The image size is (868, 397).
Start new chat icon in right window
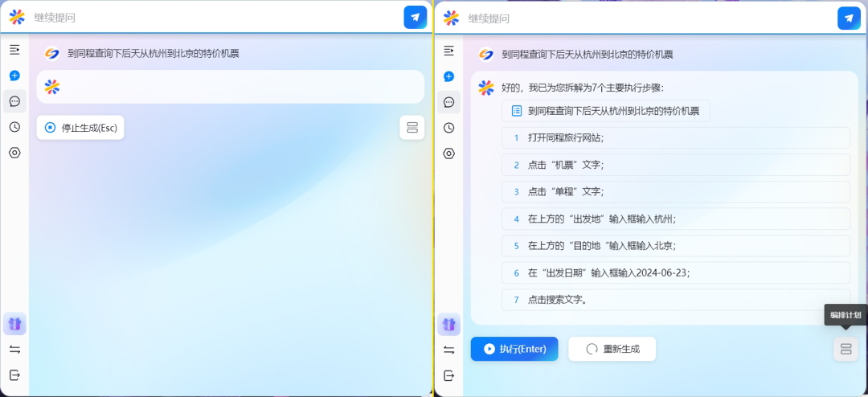[449, 76]
